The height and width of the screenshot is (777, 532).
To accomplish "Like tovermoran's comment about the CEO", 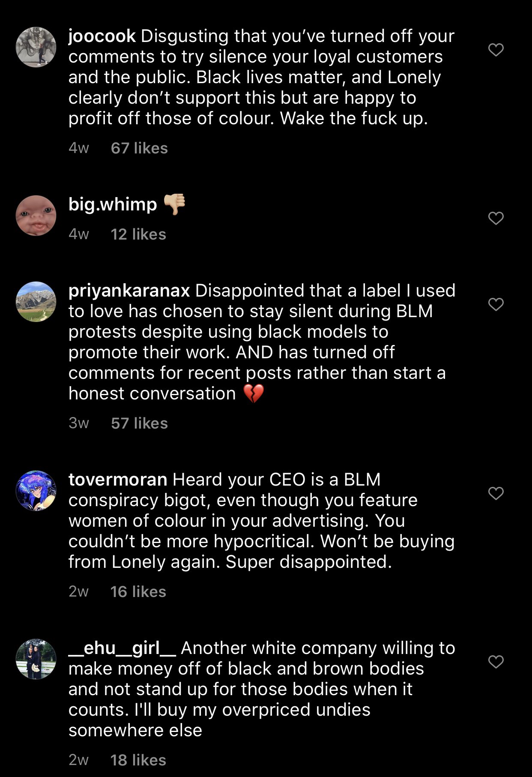I will point(496,493).
